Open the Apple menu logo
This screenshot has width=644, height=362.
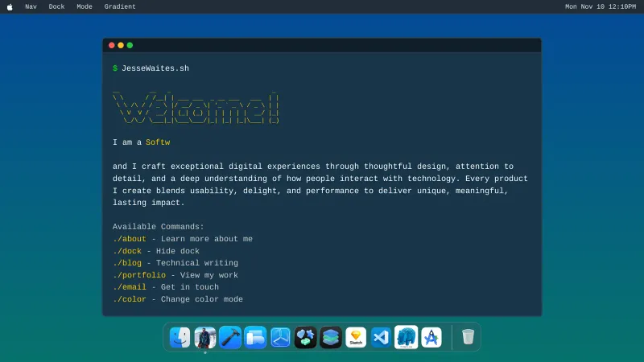coord(10,6)
